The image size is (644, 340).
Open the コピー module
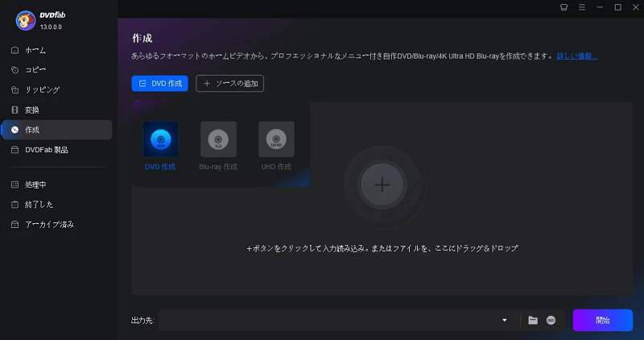pyautogui.click(x=35, y=70)
